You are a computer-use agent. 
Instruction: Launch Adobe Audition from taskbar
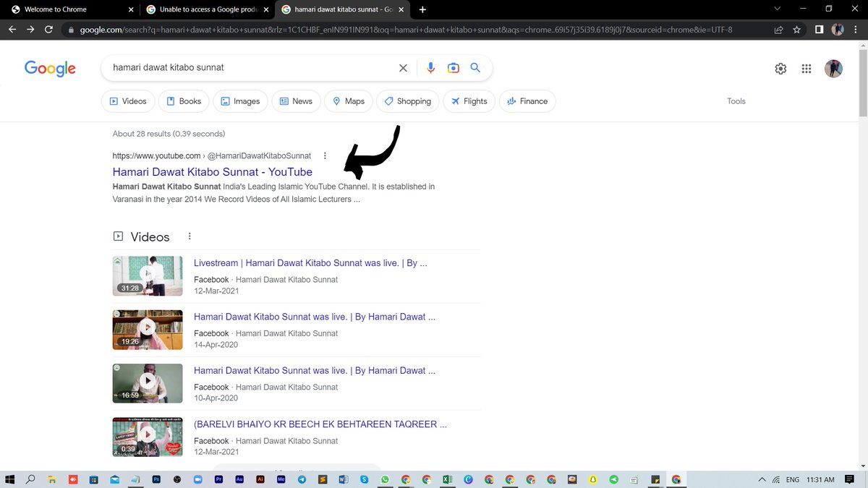click(x=239, y=479)
